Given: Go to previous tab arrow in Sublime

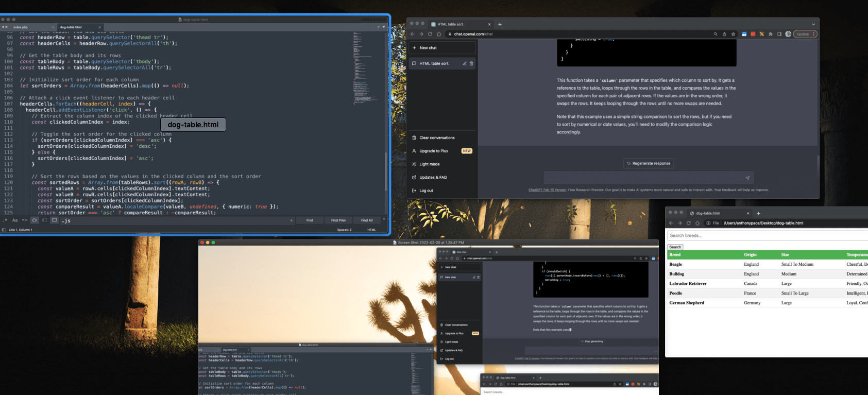Looking at the screenshot, I should [3, 27].
